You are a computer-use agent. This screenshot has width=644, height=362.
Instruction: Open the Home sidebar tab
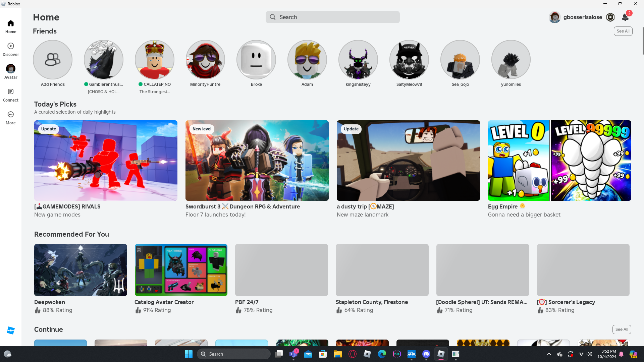click(x=11, y=26)
